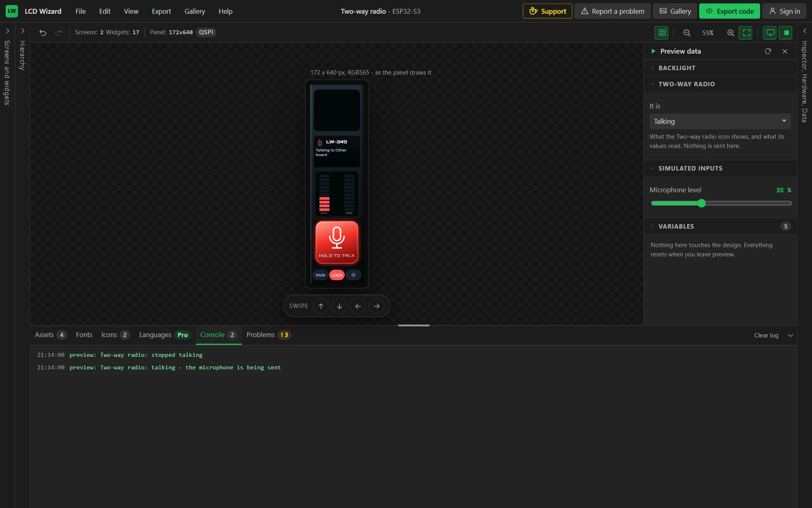Open the Help menu
This screenshot has width=812, height=508.
225,11
